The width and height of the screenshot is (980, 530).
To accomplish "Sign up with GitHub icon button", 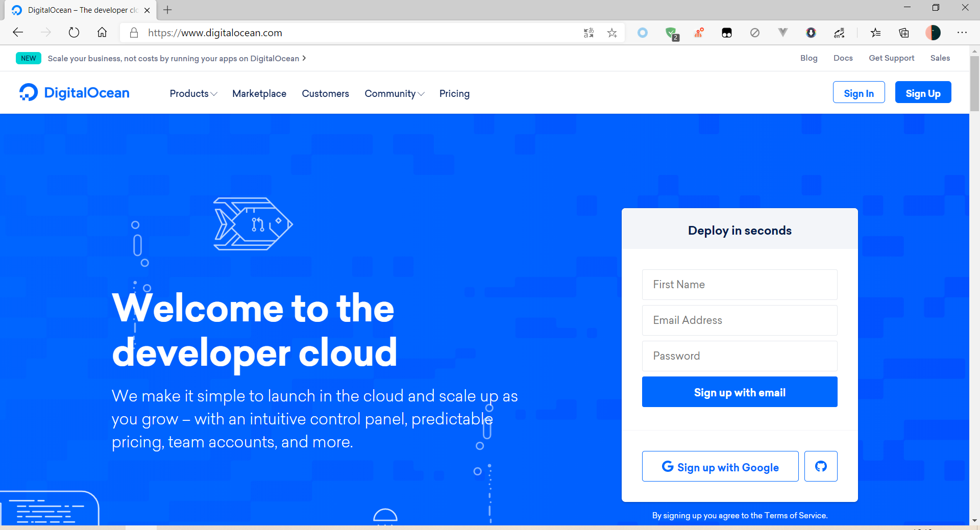I will [821, 466].
